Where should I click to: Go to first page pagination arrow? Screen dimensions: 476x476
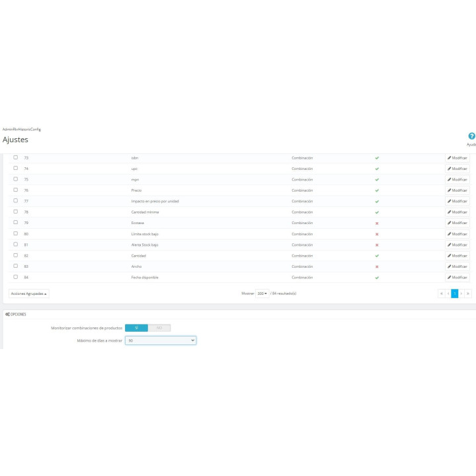pyautogui.click(x=442, y=294)
